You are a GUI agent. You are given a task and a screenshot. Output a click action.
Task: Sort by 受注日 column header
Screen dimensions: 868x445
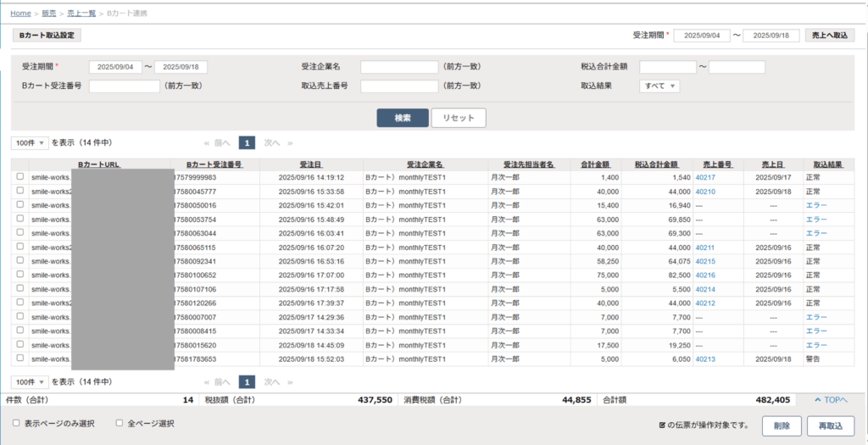pos(310,164)
